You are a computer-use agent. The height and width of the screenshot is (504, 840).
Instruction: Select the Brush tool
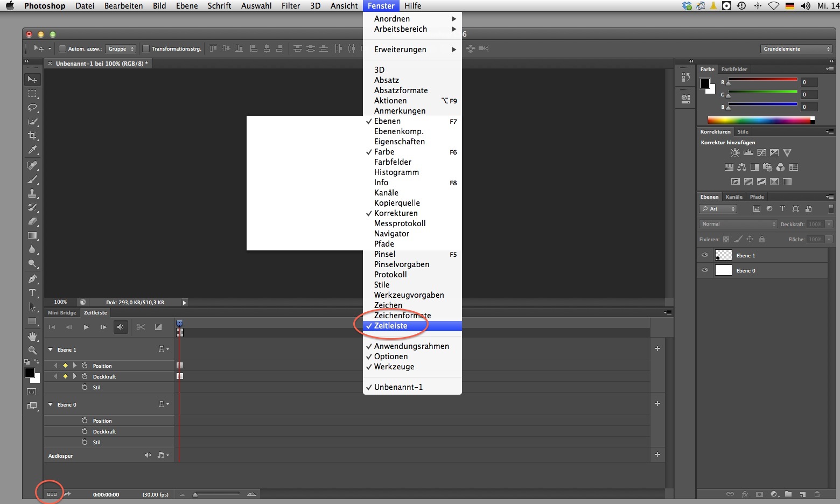(32, 179)
